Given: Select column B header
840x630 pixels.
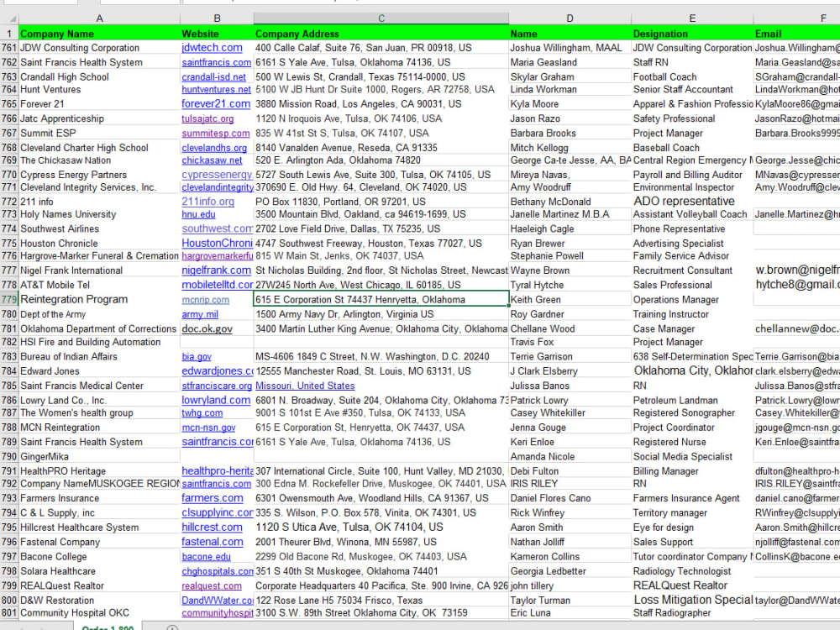Looking at the screenshot, I should click(x=217, y=18).
